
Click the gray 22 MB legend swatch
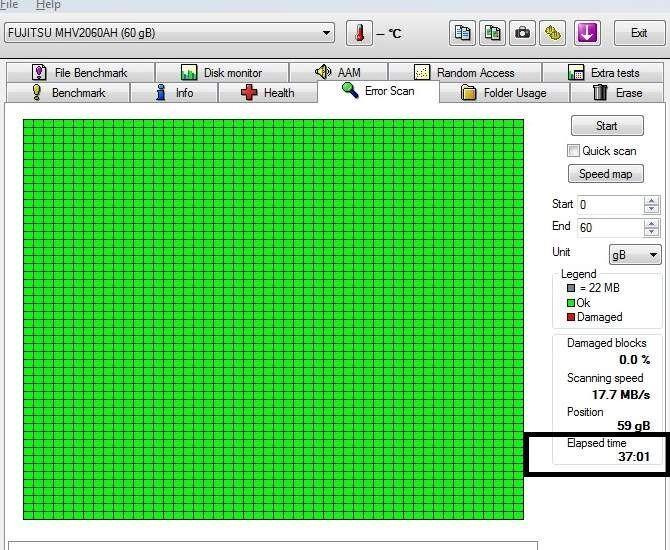pos(571,288)
